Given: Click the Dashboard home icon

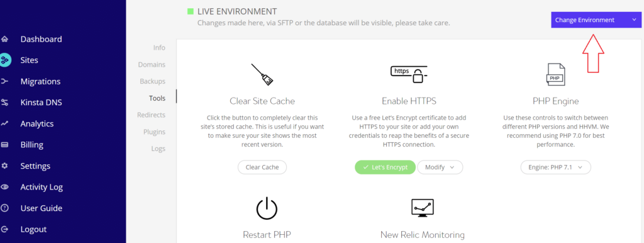Looking at the screenshot, I should point(4,40).
